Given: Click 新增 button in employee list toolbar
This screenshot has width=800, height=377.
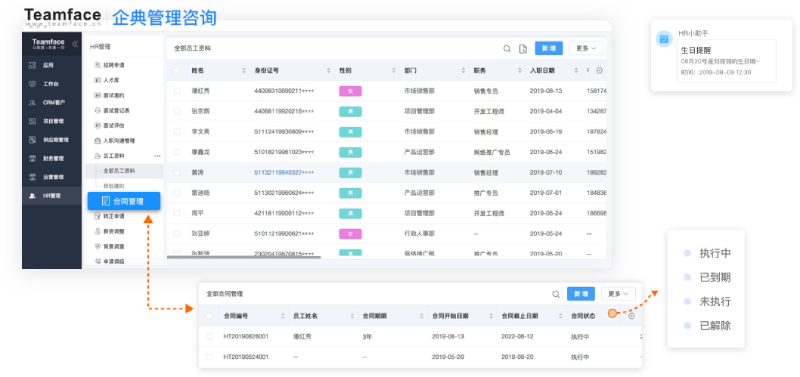Looking at the screenshot, I should pos(548,48).
